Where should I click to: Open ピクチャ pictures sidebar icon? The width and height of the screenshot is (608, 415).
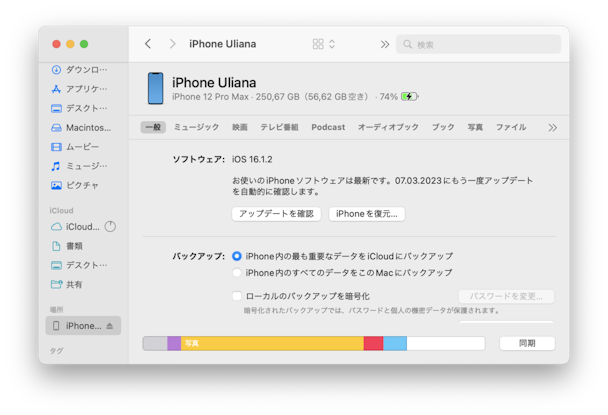[56, 185]
